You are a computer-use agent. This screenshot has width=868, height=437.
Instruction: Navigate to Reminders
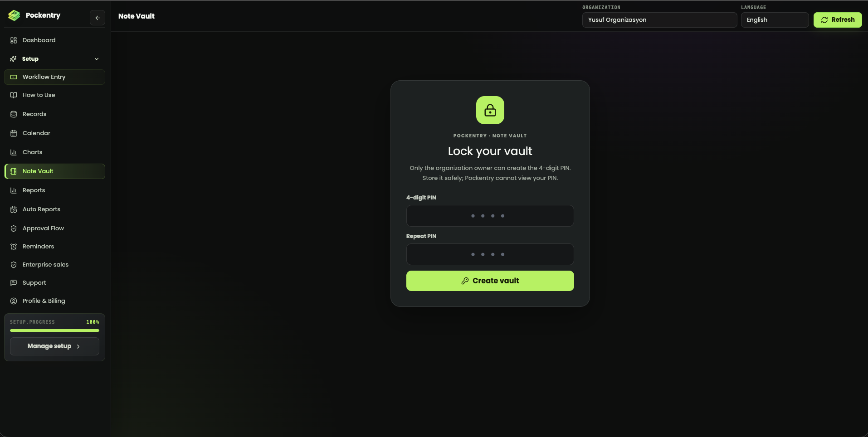click(x=54, y=247)
